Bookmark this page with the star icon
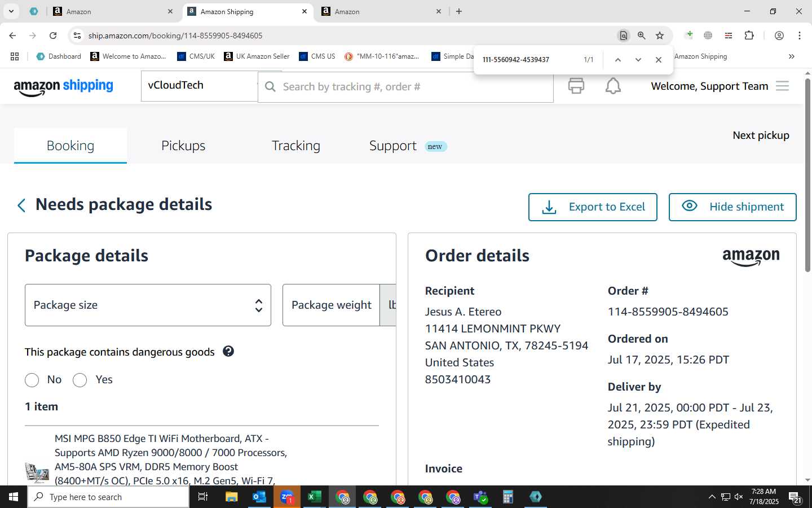 [660, 36]
